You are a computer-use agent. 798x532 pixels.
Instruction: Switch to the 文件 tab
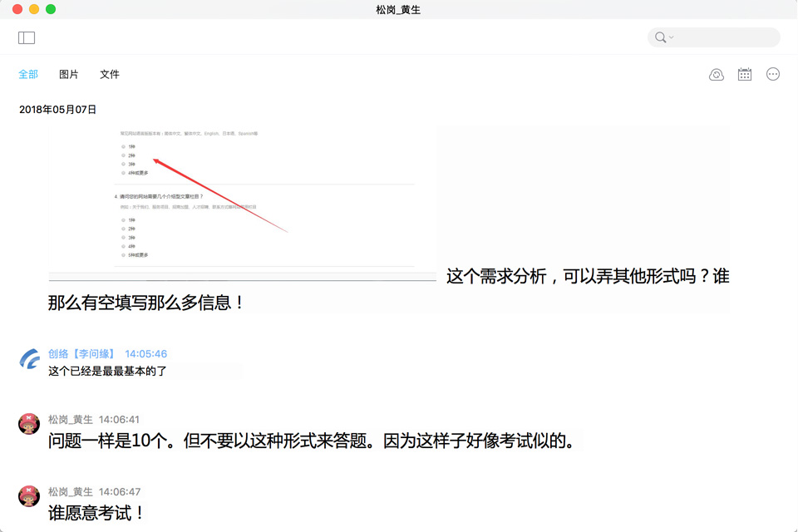point(110,74)
